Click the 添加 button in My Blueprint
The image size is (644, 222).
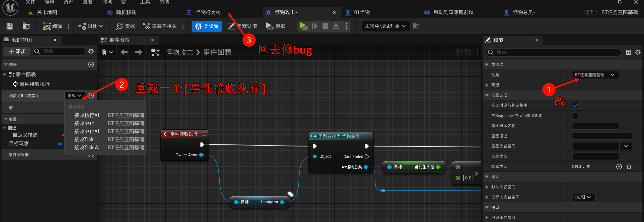click(17, 51)
